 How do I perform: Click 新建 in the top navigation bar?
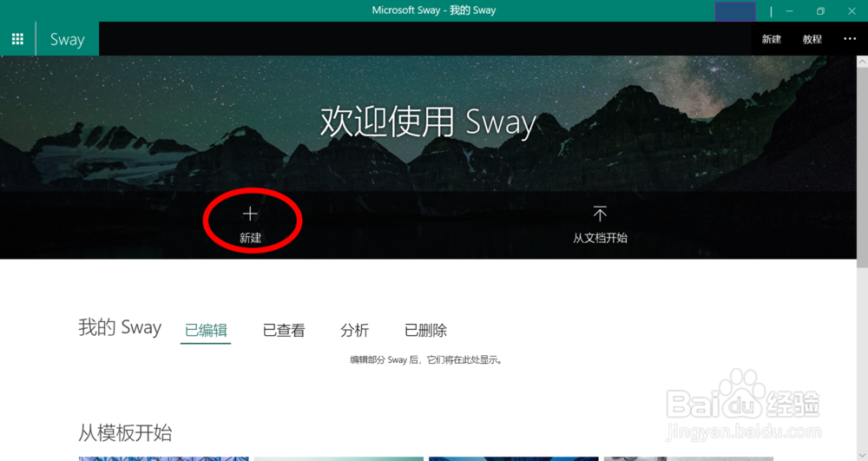771,39
